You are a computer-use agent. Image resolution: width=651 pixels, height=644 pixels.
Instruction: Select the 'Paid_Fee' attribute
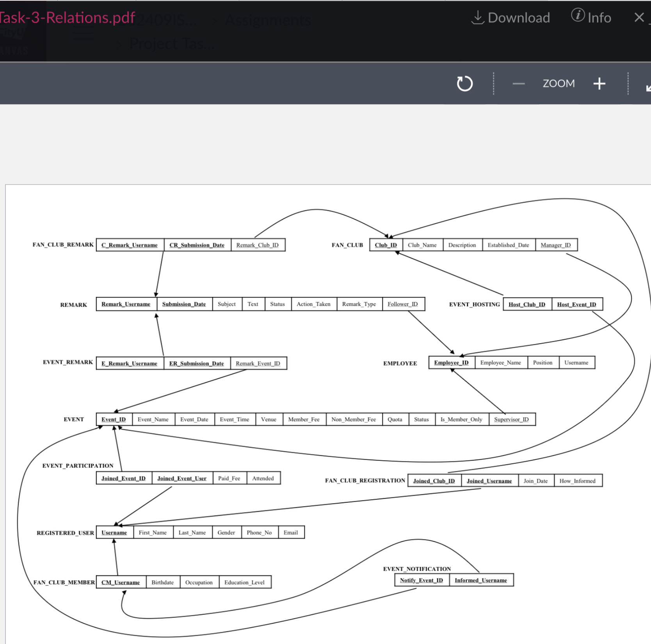click(229, 478)
